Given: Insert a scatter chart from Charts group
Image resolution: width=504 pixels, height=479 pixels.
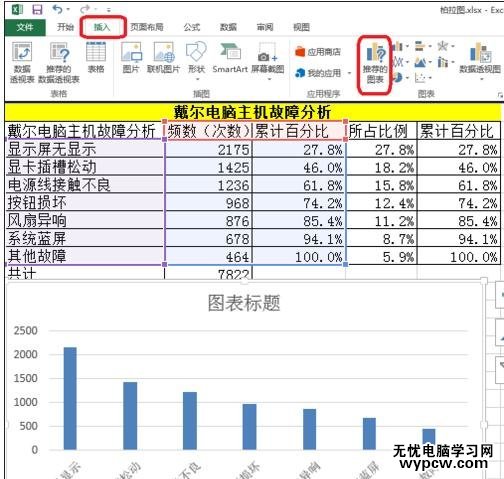Looking at the screenshot, I should click(x=420, y=78).
